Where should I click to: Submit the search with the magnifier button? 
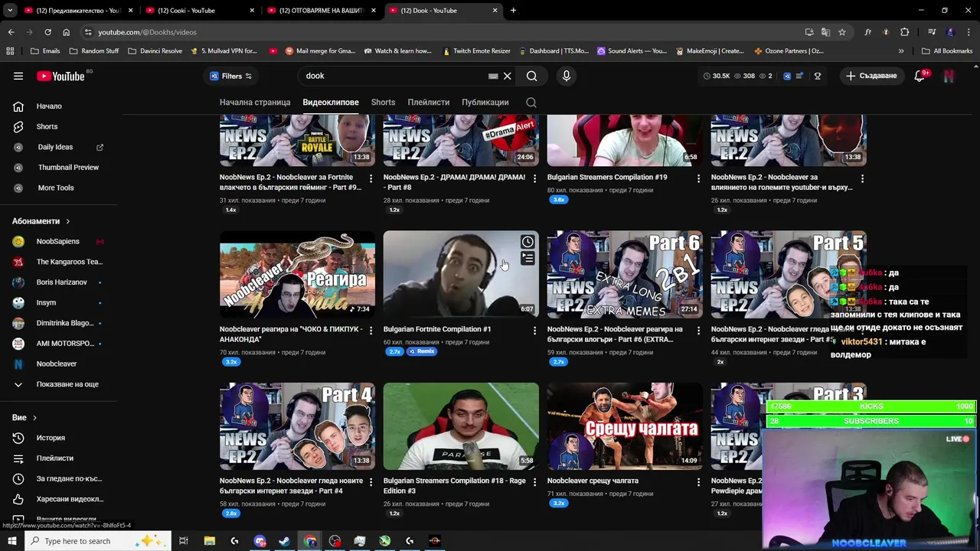coord(531,76)
